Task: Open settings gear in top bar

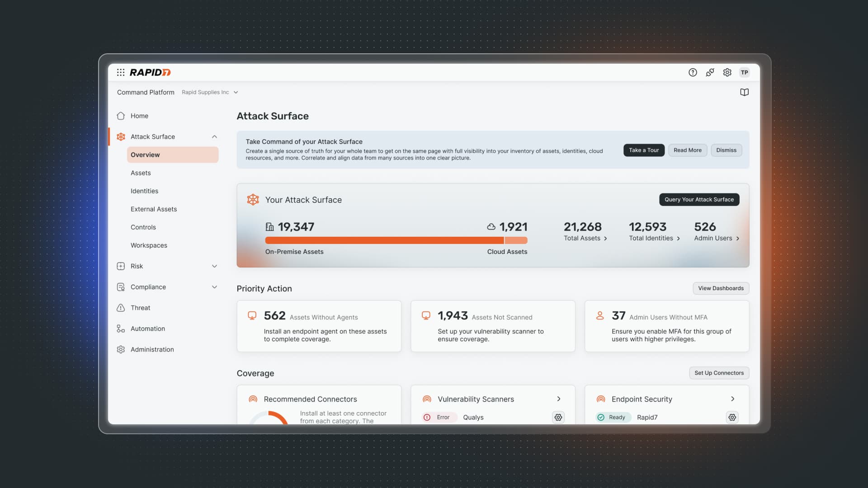Action: pos(727,72)
